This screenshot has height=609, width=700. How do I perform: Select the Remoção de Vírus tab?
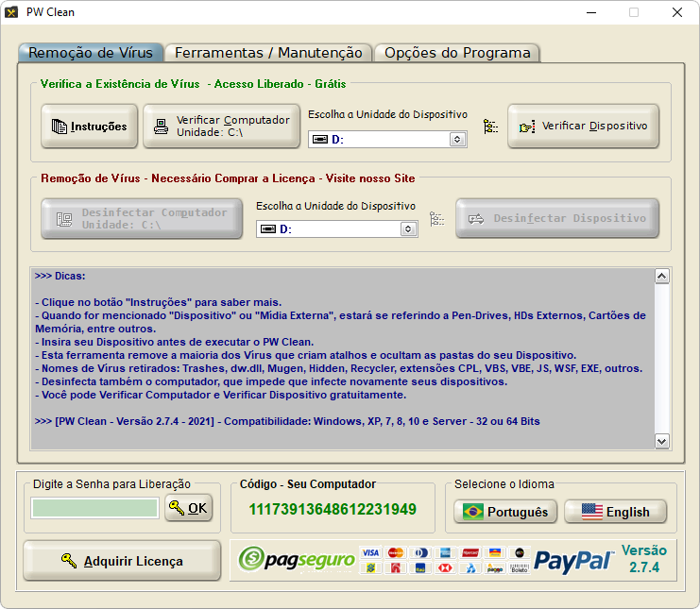click(92, 53)
